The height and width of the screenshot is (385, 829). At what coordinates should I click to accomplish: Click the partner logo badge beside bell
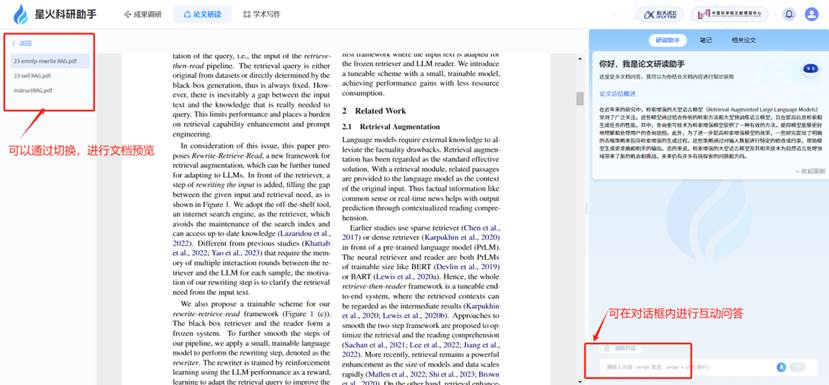pyautogui.click(x=660, y=14)
